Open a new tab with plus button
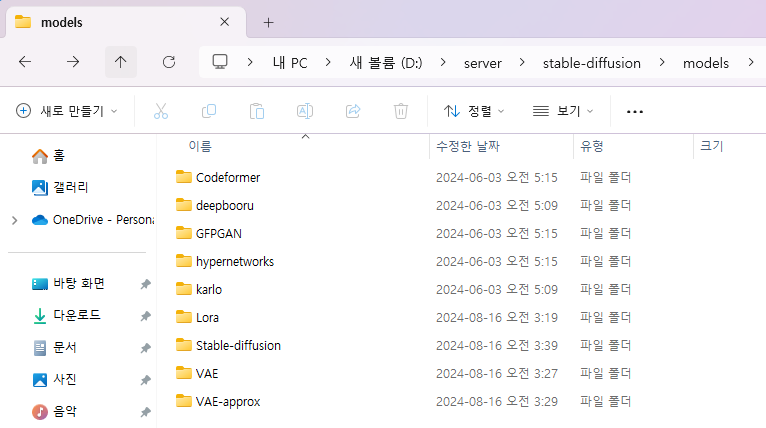This screenshot has width=766, height=428. click(x=268, y=22)
